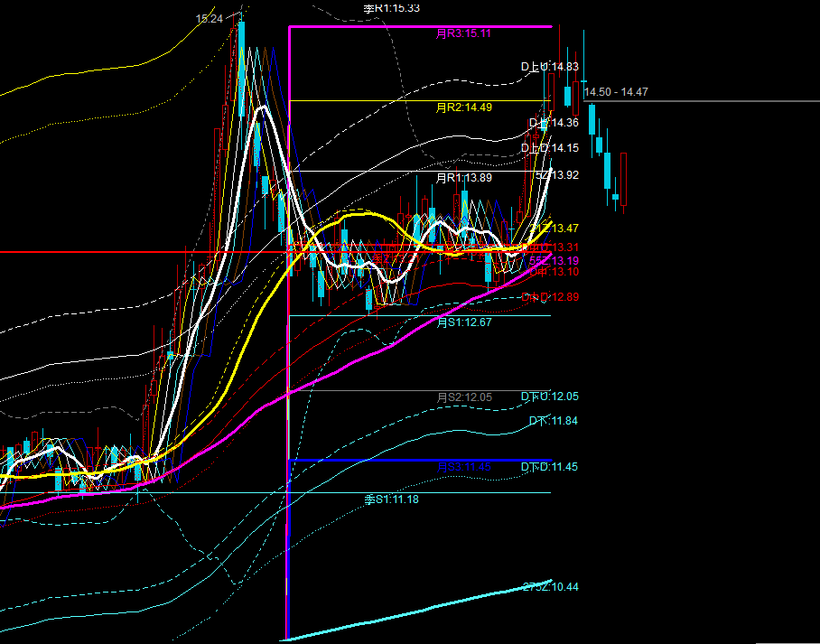Select the 'D下:11.84' band label
Image resolution: width=820 pixels, height=644 pixels.
[554, 421]
